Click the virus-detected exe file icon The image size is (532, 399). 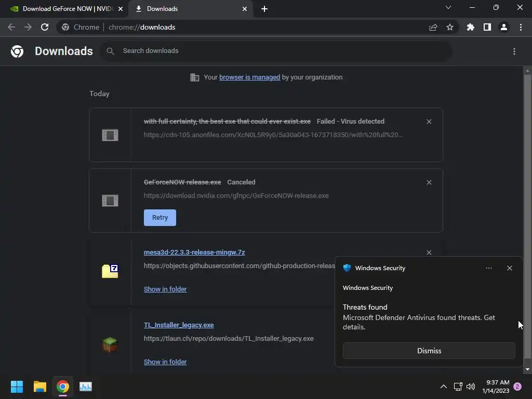[110, 135]
